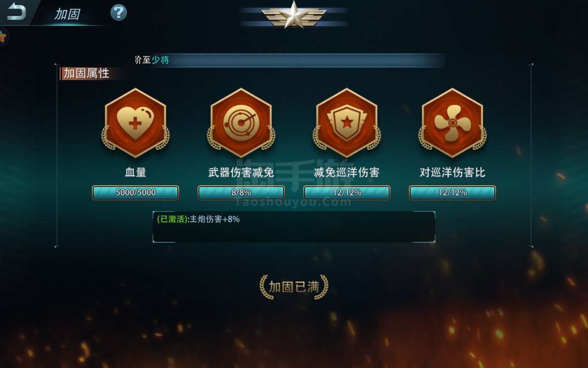This screenshot has height=368, width=588.
Task: Click the silver star rank emblem
Action: tap(294, 15)
